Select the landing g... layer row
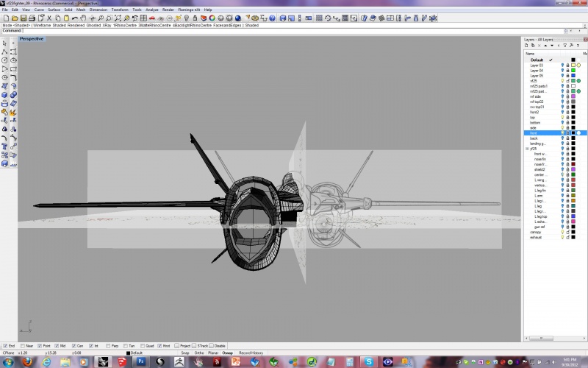 coord(555,144)
